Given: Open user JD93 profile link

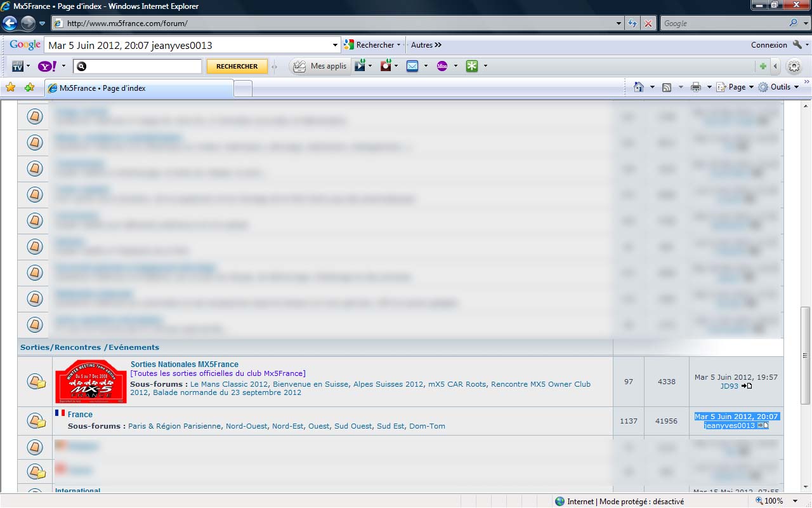Looking at the screenshot, I should (x=730, y=386).
